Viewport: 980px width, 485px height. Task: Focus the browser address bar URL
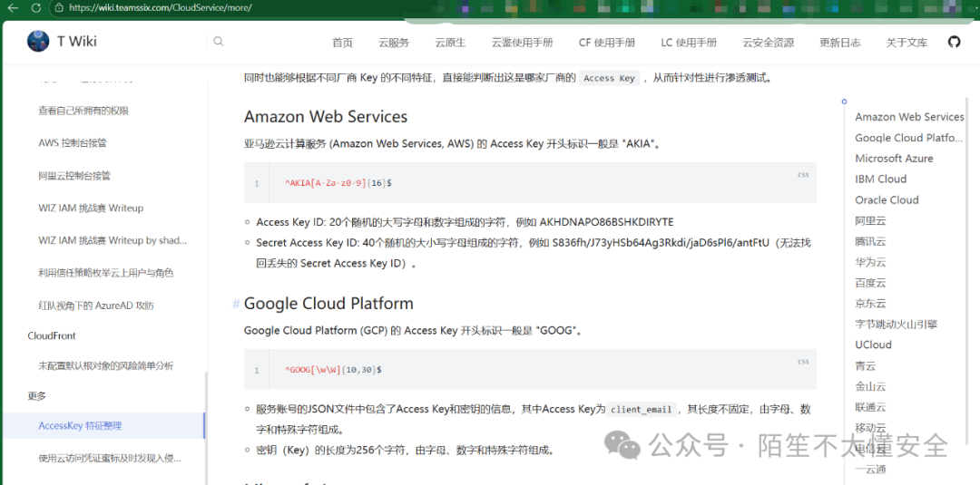pos(161,8)
